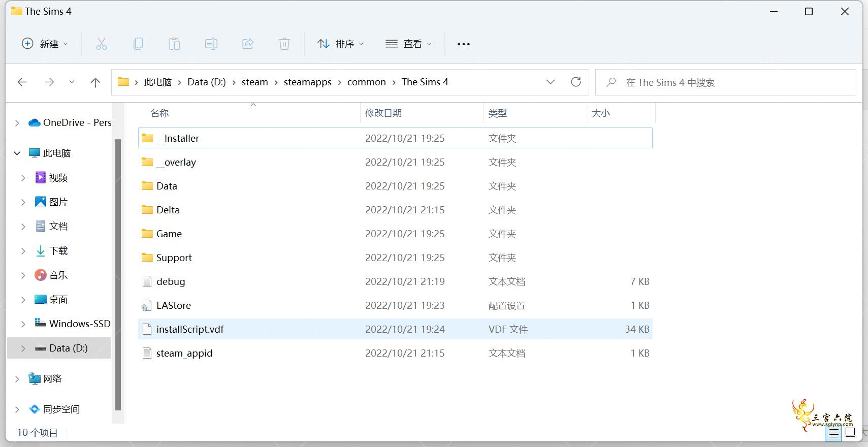Open the 新建 (New) dropdown
This screenshot has height=447, width=868.
coord(45,44)
